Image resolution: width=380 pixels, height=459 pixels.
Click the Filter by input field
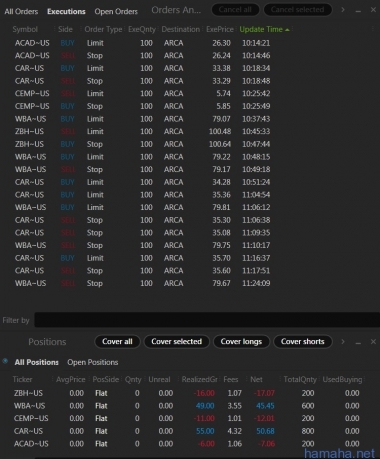point(207,320)
